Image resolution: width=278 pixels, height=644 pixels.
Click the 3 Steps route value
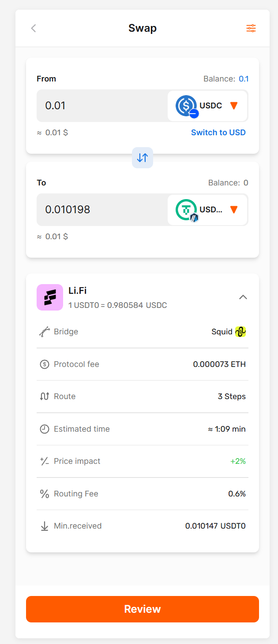232,396
